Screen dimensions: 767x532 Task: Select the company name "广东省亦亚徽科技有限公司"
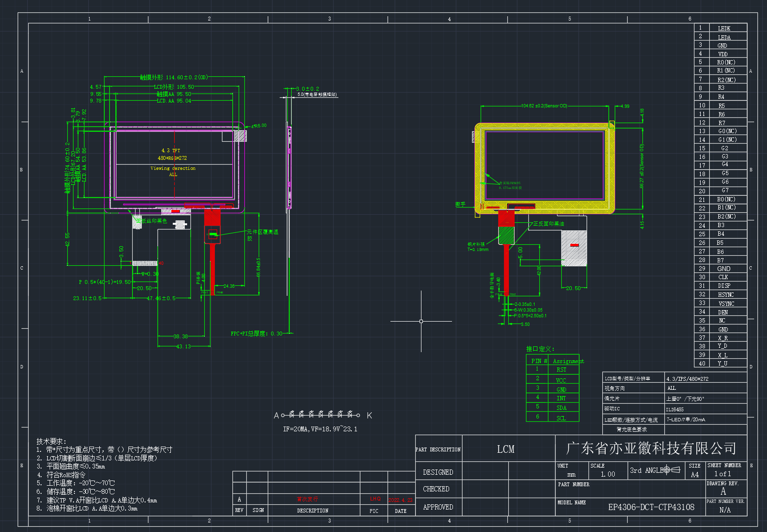tap(651, 448)
